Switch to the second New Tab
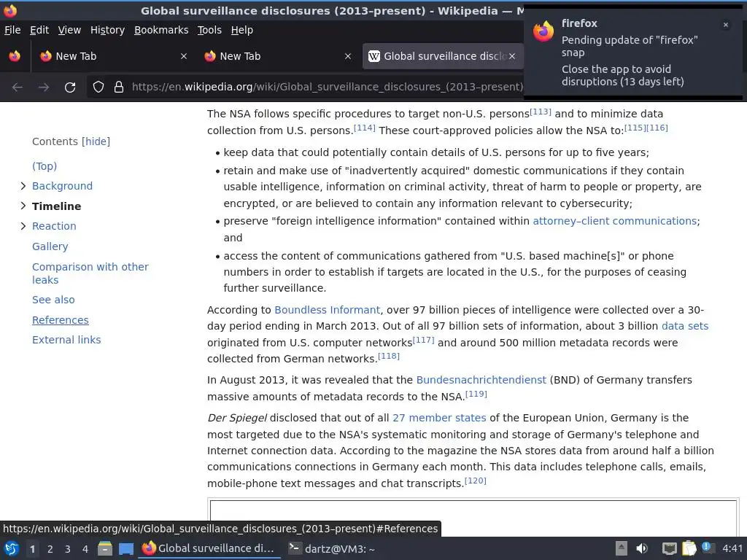The image size is (747, 560). tap(276, 56)
